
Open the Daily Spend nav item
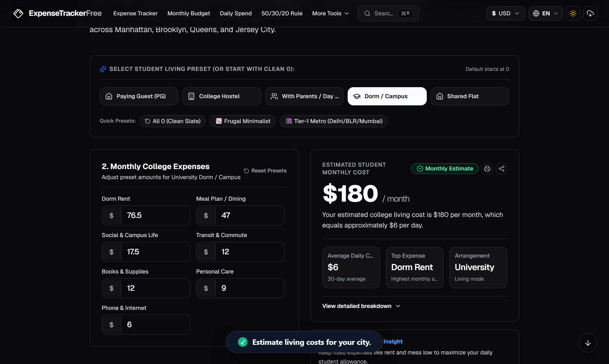[235, 13]
